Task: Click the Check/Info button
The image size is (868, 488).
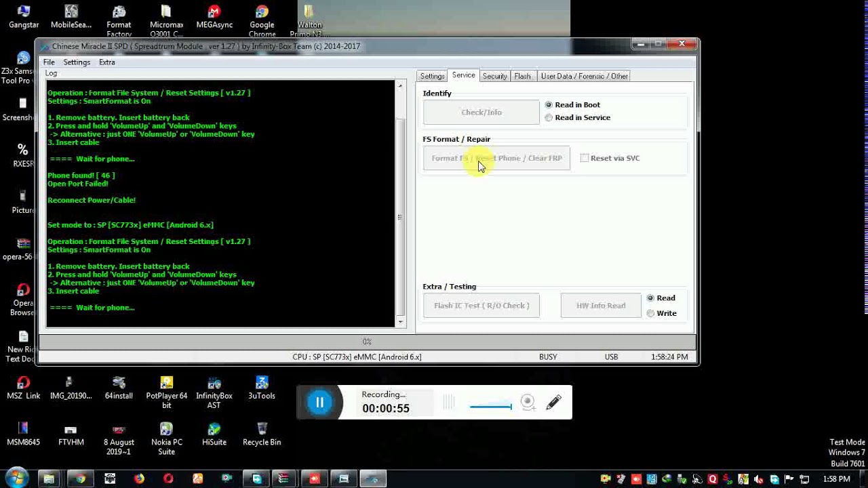Action: coord(481,113)
